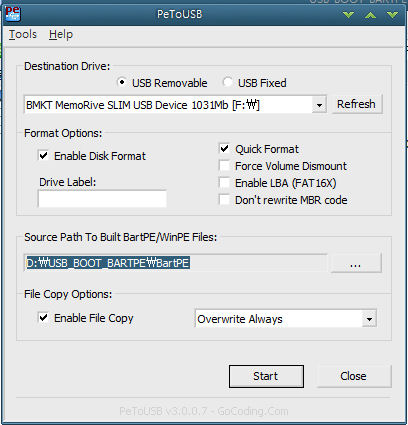The image size is (408, 425).
Task: Enable the Enable LBA (FAT16X) checkbox
Action: tap(224, 183)
